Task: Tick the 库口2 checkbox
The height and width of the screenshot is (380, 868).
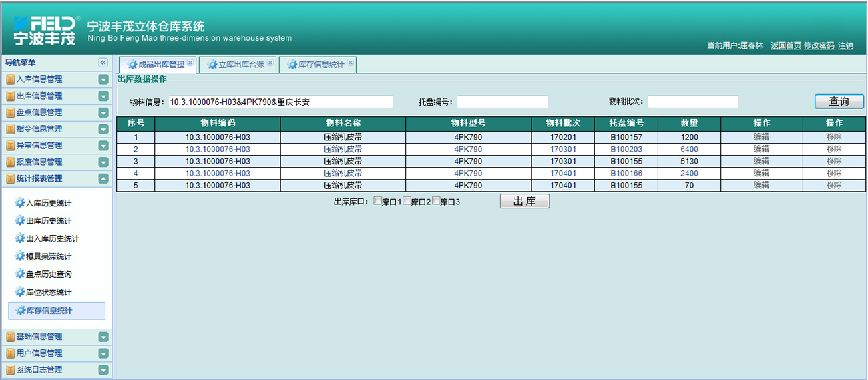Action: click(x=407, y=201)
